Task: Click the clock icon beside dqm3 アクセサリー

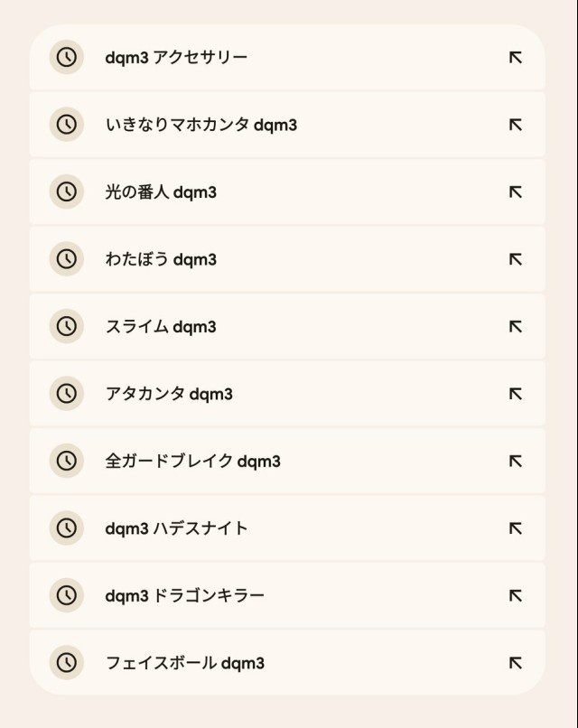Action: pyautogui.click(x=67, y=57)
